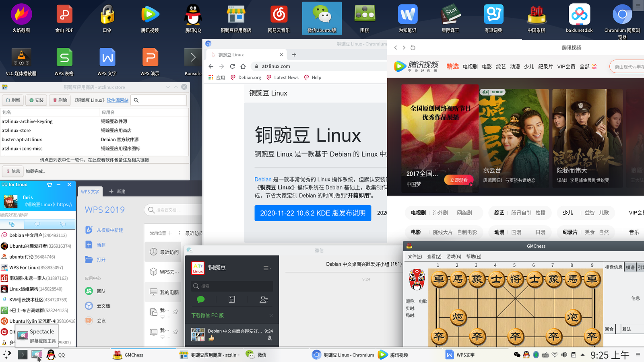Go back in the Chromium toolbar
The height and width of the screenshot is (362, 644).
[x=211, y=66]
